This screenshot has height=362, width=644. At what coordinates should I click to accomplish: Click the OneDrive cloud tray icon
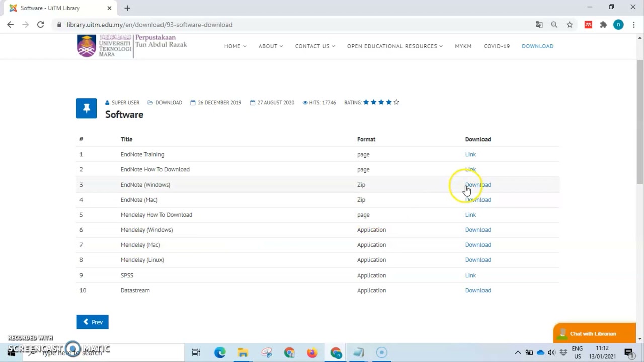coord(541,352)
